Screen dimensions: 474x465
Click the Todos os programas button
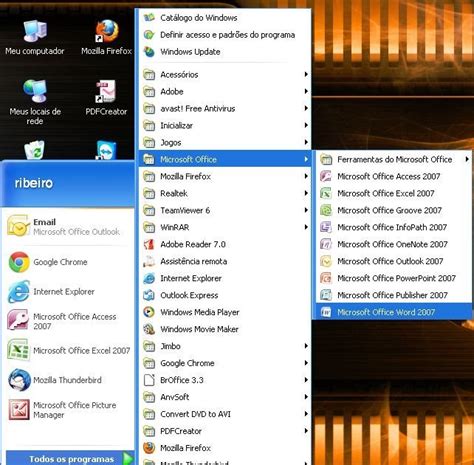70,459
